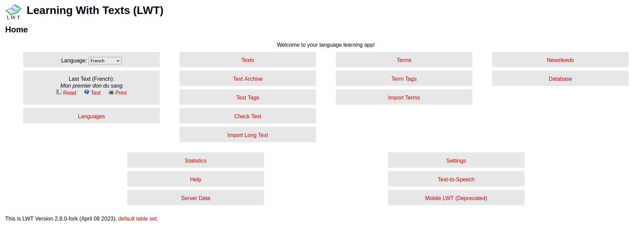Open the Text Archive
644x226 pixels.
[x=247, y=79]
